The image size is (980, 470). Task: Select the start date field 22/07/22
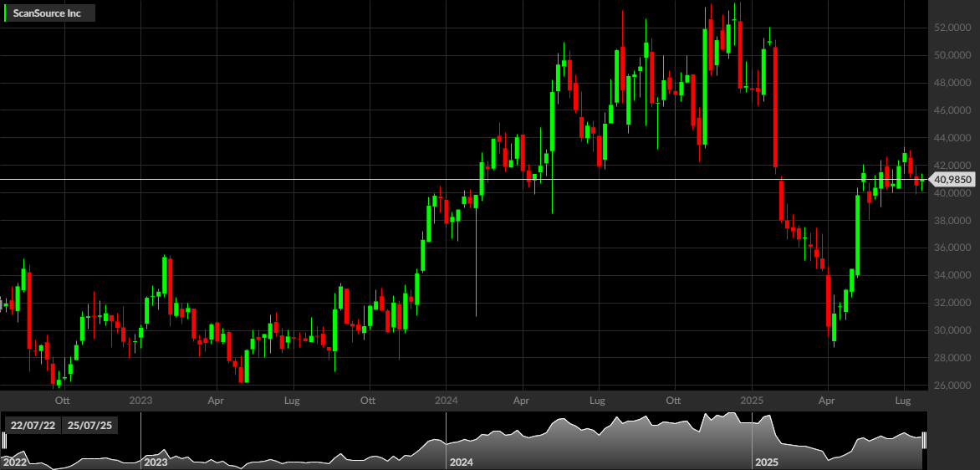33,426
